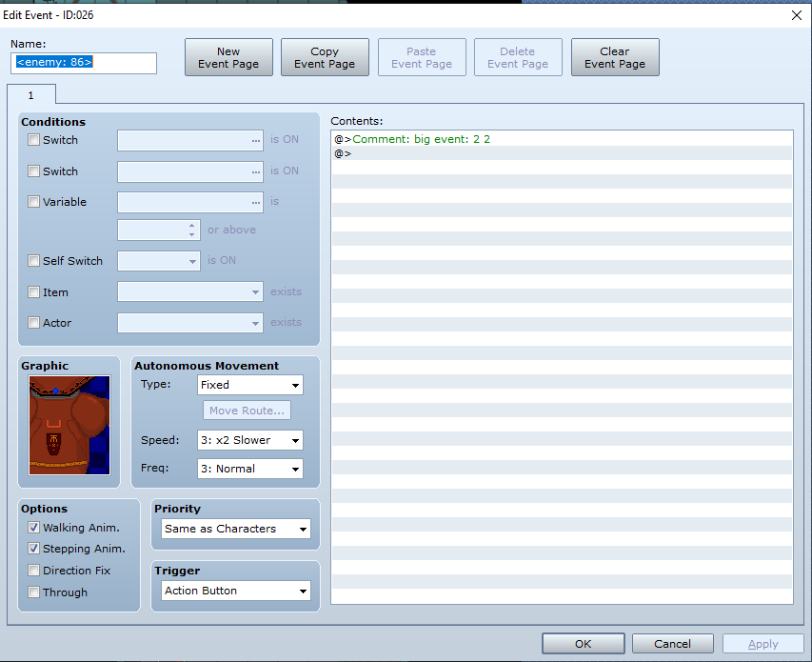This screenshot has height=662, width=812.
Task: Tick the Self Switch condition checkbox
Action: point(33,261)
